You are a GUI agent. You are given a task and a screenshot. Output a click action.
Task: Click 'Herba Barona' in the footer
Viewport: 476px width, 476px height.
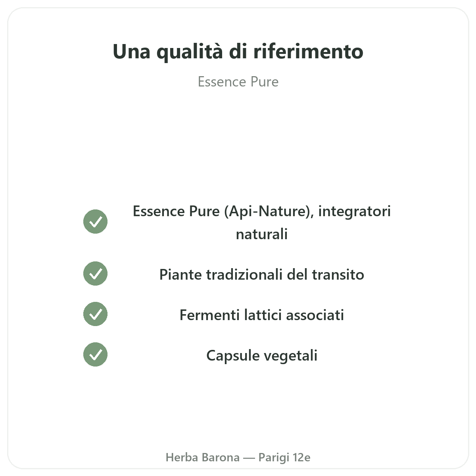point(203,457)
